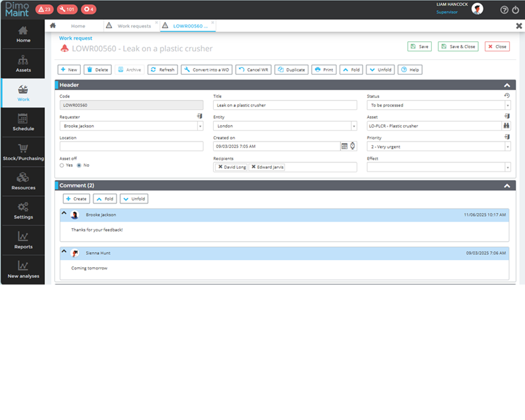Collapse the Header section

click(507, 85)
